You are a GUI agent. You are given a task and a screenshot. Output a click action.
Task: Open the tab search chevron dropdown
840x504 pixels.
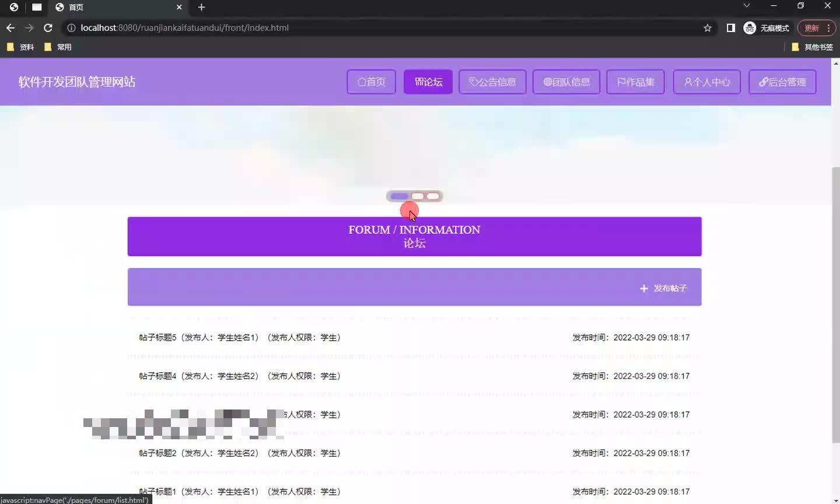(x=745, y=7)
